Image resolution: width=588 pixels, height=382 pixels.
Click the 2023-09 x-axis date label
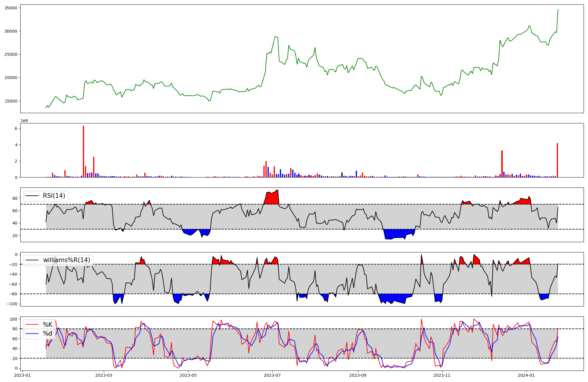tap(358, 375)
